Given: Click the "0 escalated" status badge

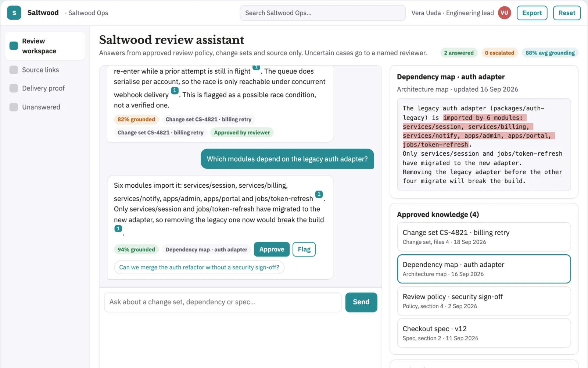Looking at the screenshot, I should [499, 53].
